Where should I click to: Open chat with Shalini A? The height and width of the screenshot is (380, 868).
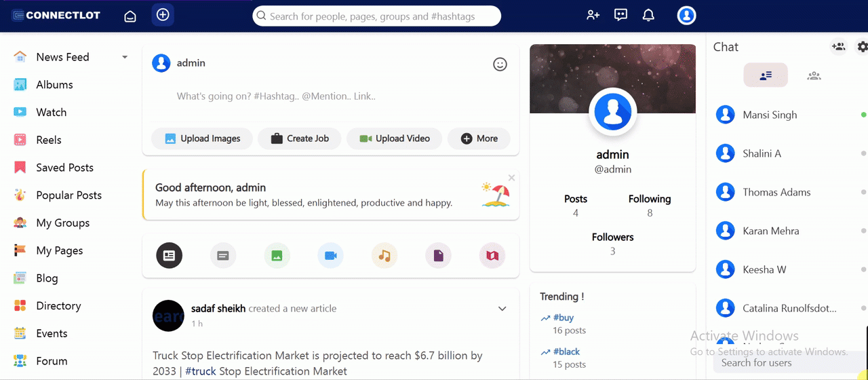click(762, 153)
